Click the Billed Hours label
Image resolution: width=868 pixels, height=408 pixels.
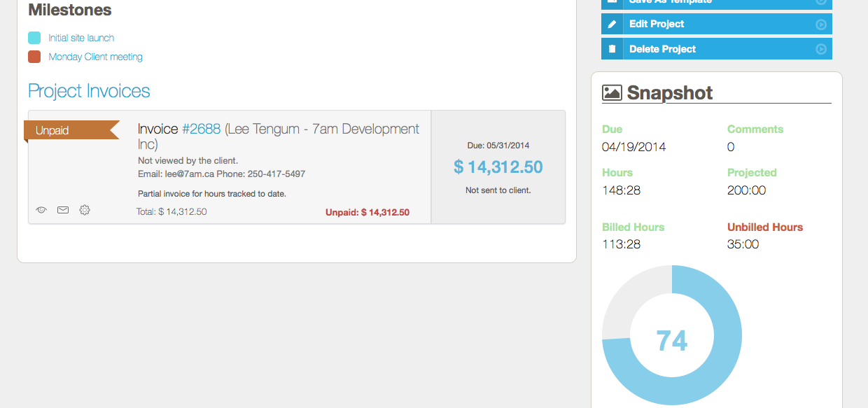633,227
